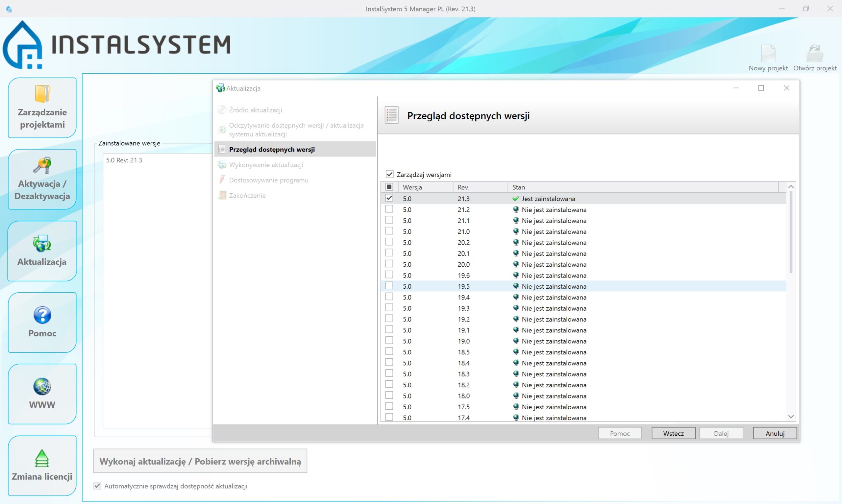Click the Pomoc button in the dialog
The height and width of the screenshot is (504, 842).
pyautogui.click(x=620, y=433)
